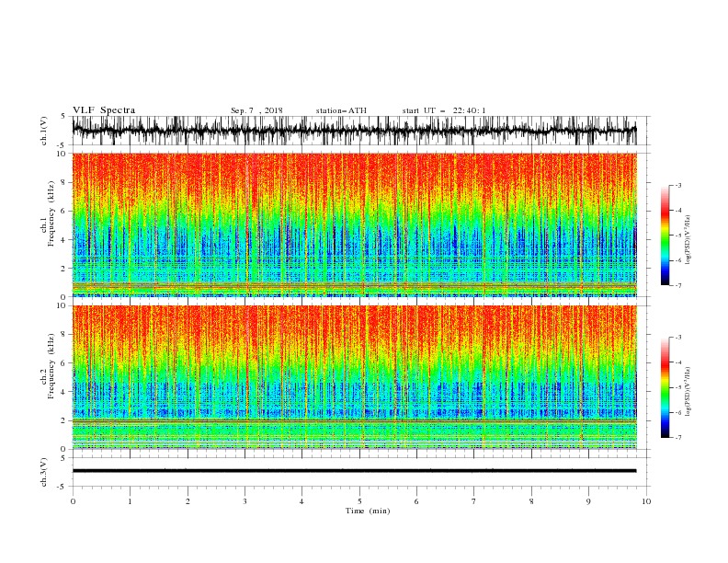Click the "ch.3(V)" axis label
This screenshot has height=563, width=728.
point(44,472)
